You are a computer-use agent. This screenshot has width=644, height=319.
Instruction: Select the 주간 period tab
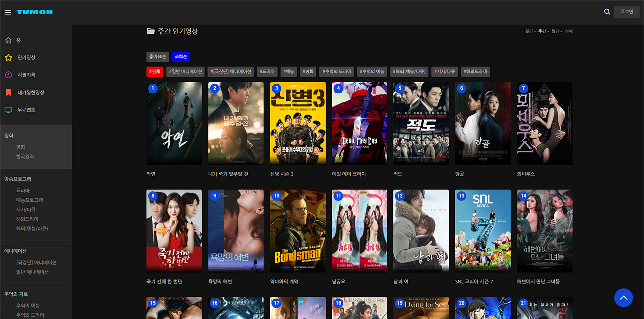[x=542, y=31]
